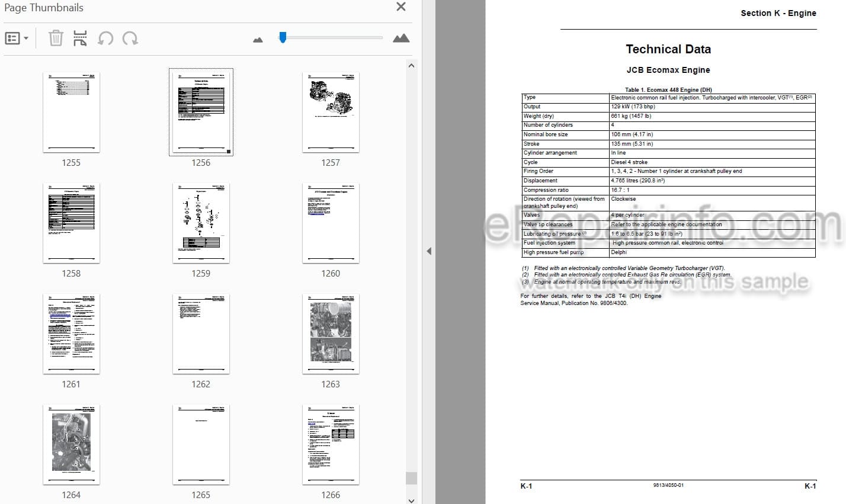Collapse the panel using the left arrow
846x504 pixels.
point(429,251)
